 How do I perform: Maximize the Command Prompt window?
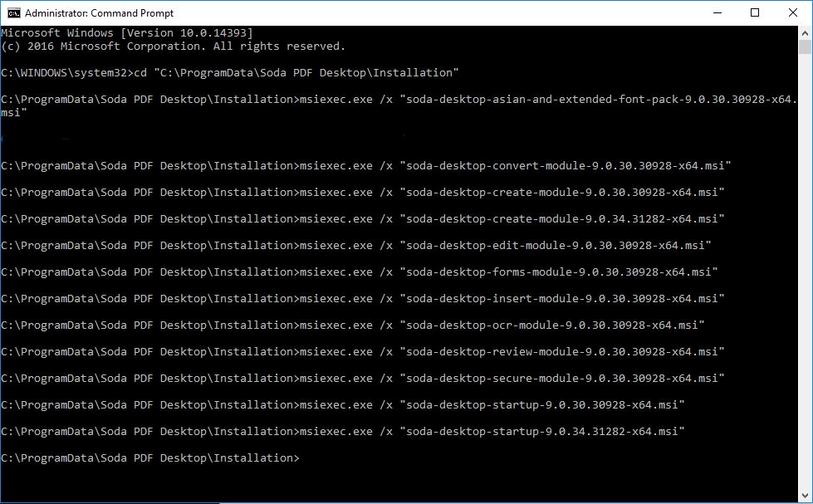755,13
